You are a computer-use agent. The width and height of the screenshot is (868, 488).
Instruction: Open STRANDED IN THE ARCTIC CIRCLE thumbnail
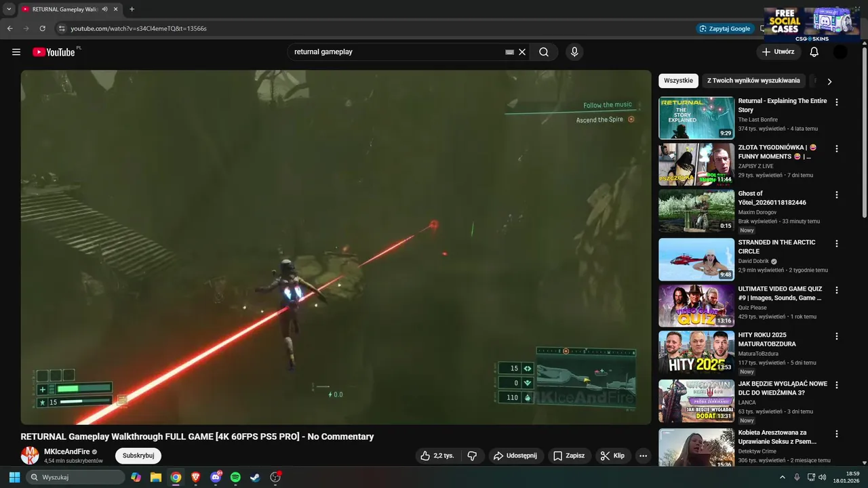click(x=696, y=259)
